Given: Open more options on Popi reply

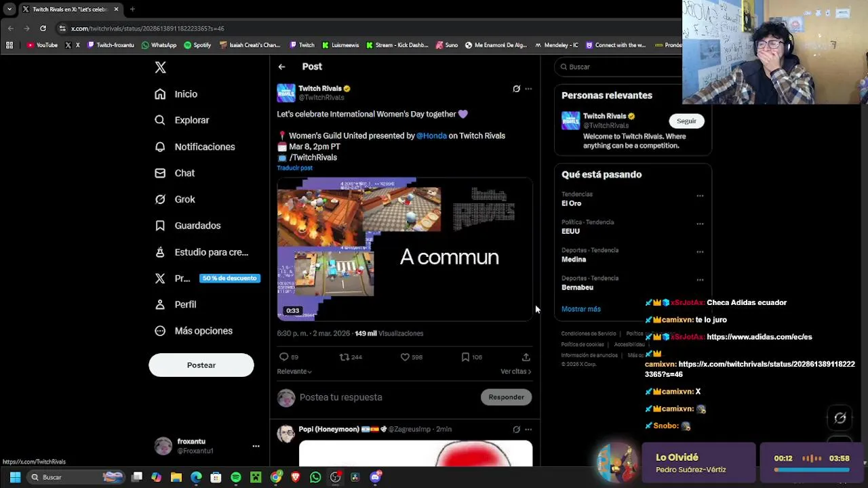Looking at the screenshot, I should click(528, 429).
